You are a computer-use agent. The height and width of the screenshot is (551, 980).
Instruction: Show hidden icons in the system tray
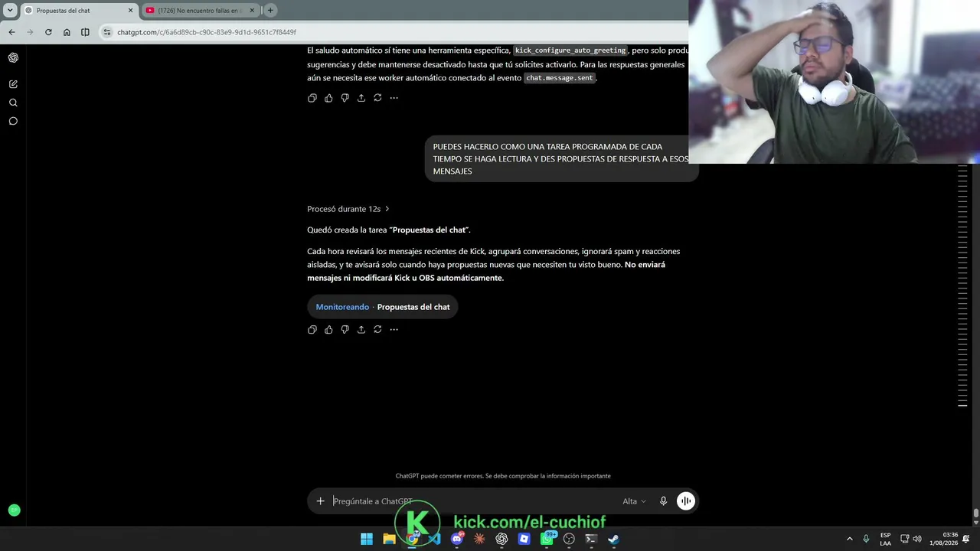pyautogui.click(x=849, y=539)
